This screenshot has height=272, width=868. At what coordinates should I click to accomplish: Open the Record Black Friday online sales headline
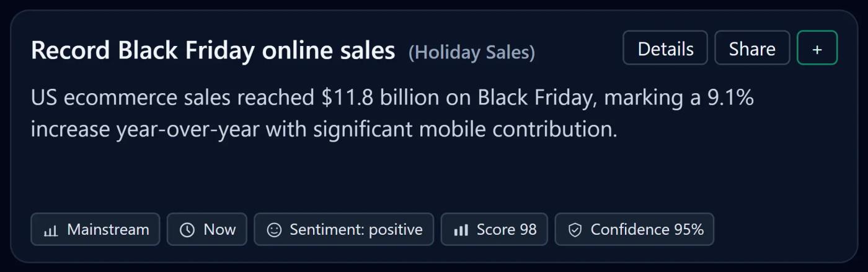pyautogui.click(x=213, y=50)
